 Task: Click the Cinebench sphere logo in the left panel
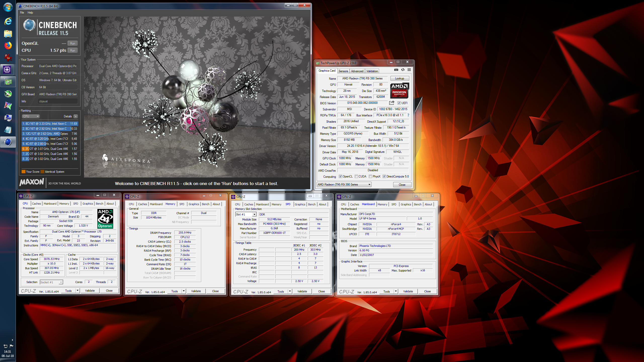29,25
